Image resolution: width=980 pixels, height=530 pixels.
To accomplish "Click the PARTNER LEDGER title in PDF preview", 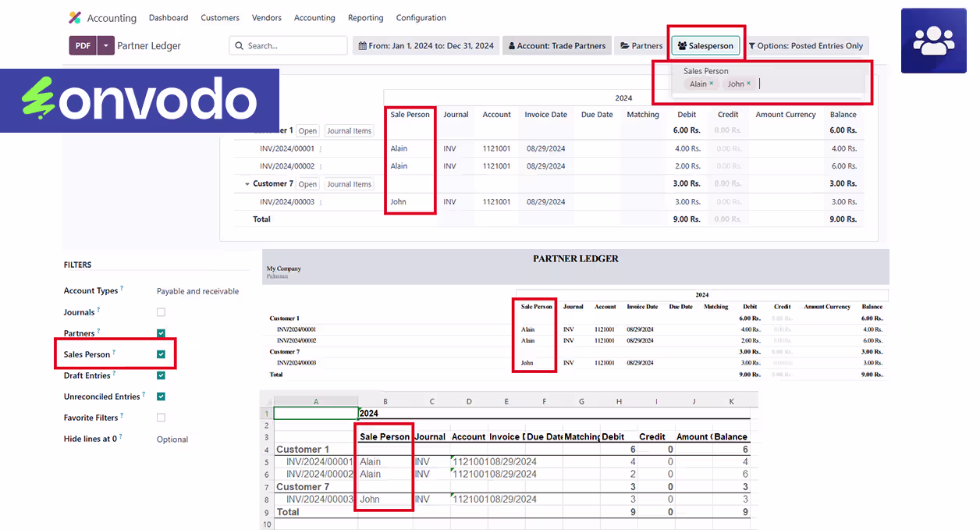I will (576, 258).
